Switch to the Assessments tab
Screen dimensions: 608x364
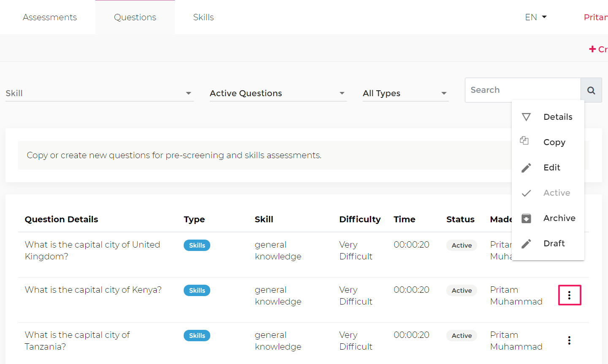pos(50,17)
